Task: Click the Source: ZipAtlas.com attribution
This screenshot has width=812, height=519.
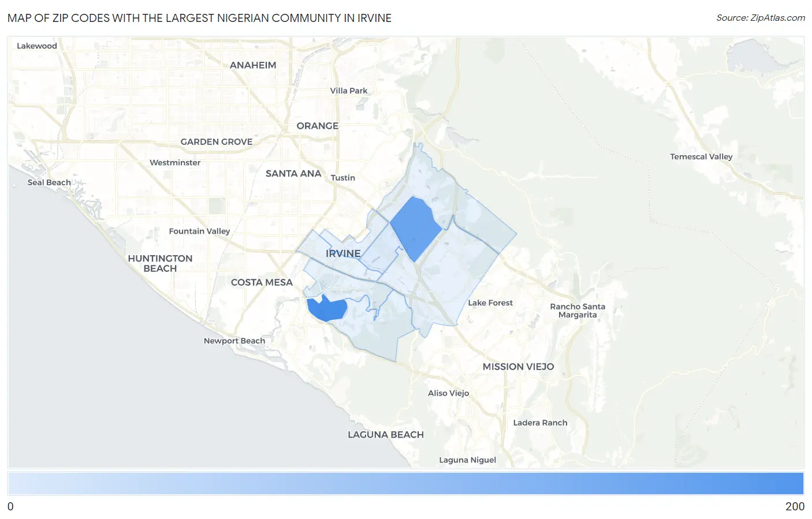Action: click(761, 18)
